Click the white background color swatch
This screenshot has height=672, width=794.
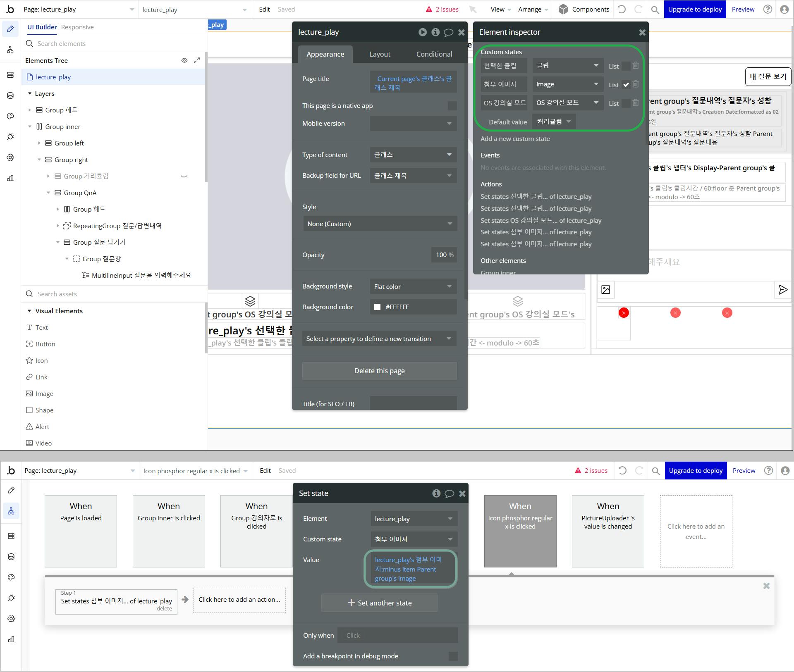point(377,307)
